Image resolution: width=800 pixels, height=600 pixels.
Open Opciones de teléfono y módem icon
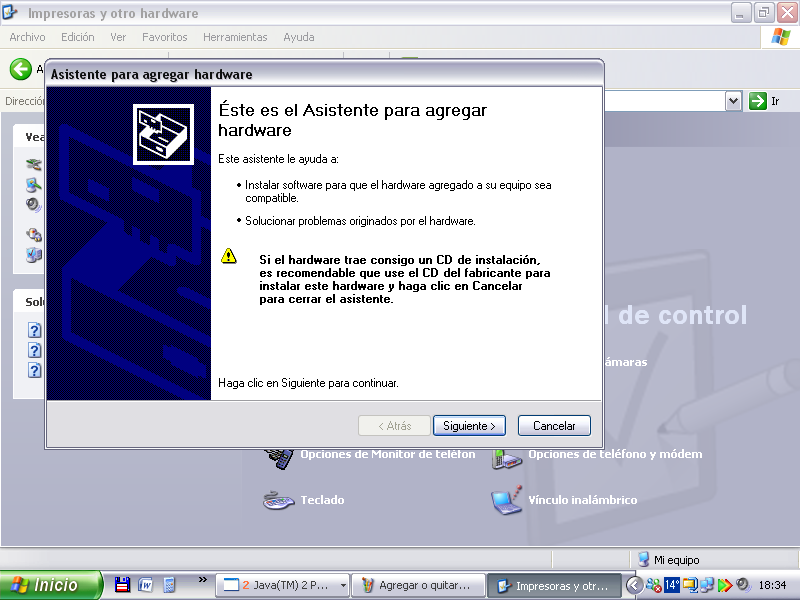tap(507, 456)
